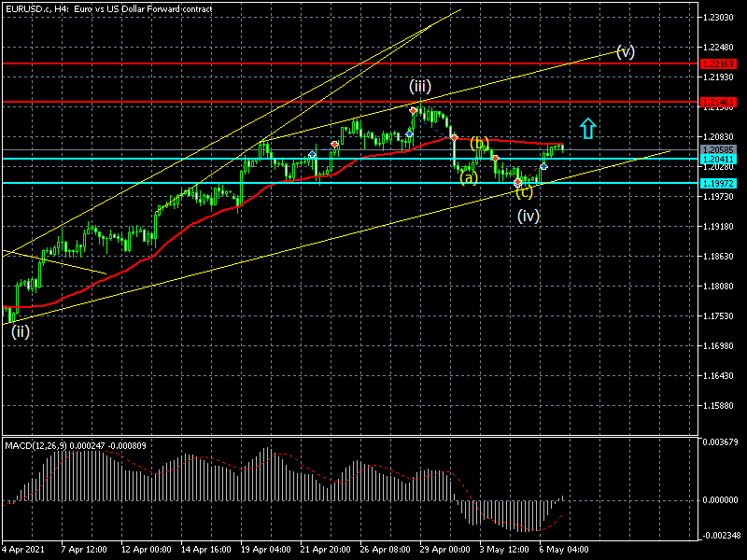The width and height of the screenshot is (747, 560).
Task: Click the yellow (a) wave label
Action: click(x=469, y=177)
